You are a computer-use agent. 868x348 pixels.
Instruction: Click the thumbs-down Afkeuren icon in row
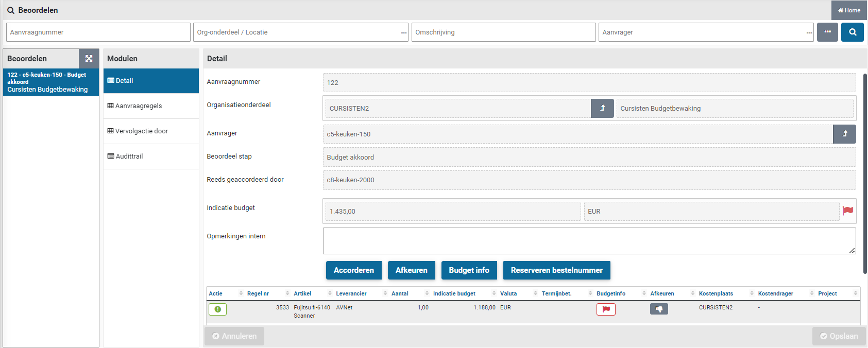point(659,309)
